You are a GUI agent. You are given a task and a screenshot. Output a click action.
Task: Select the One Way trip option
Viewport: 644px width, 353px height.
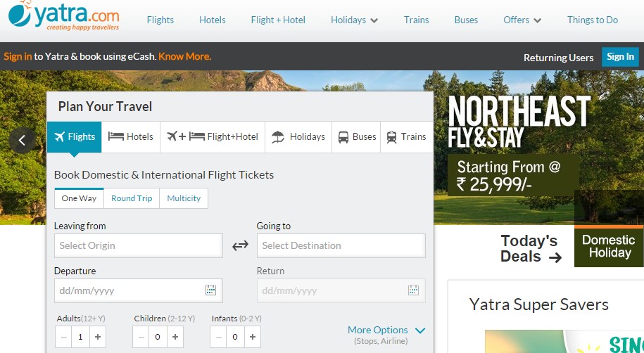pyautogui.click(x=79, y=198)
